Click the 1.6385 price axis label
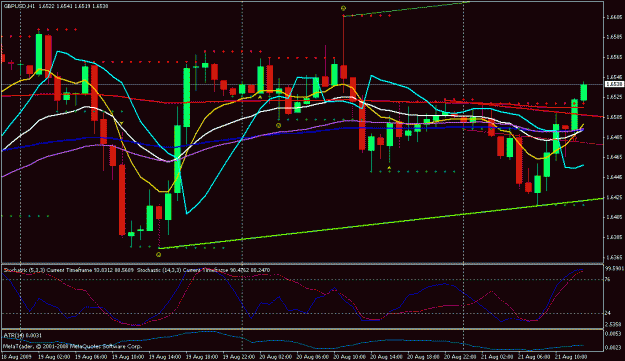The image size is (625, 361). pos(614,237)
